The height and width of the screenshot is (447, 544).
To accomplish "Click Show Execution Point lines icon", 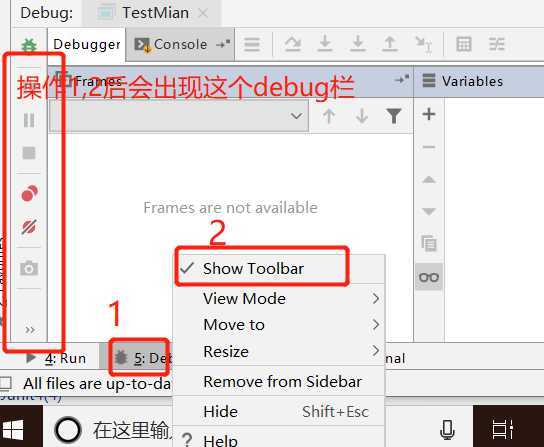I will (252, 44).
